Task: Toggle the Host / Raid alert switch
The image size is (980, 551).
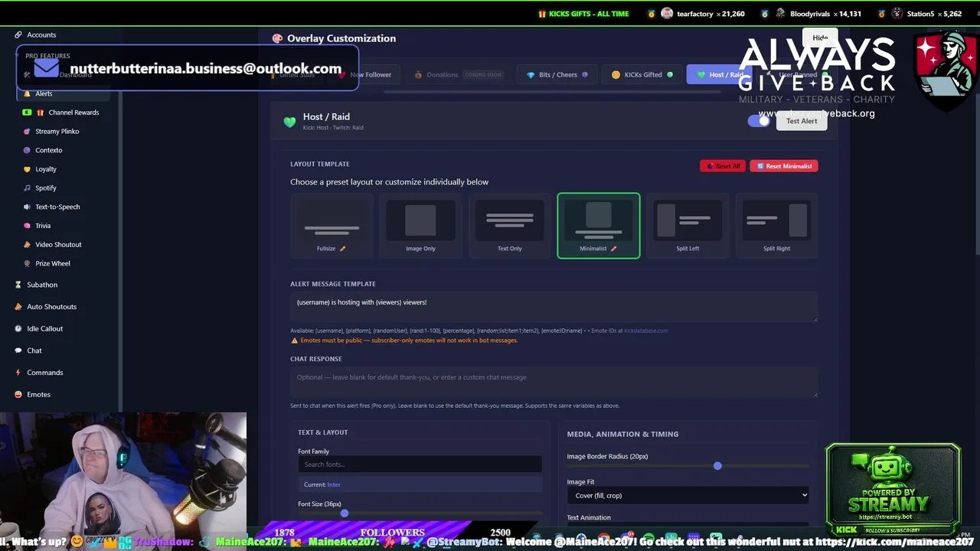Action: [759, 121]
